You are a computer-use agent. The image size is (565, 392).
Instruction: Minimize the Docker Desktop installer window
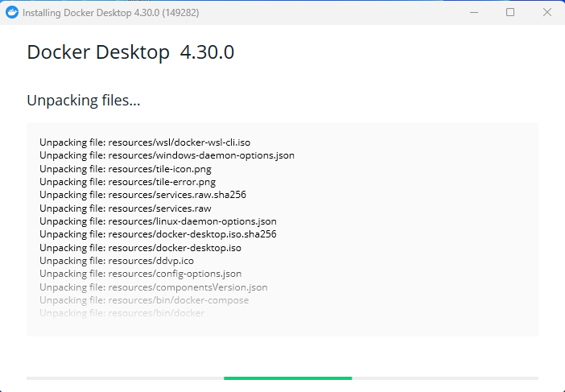pos(474,12)
